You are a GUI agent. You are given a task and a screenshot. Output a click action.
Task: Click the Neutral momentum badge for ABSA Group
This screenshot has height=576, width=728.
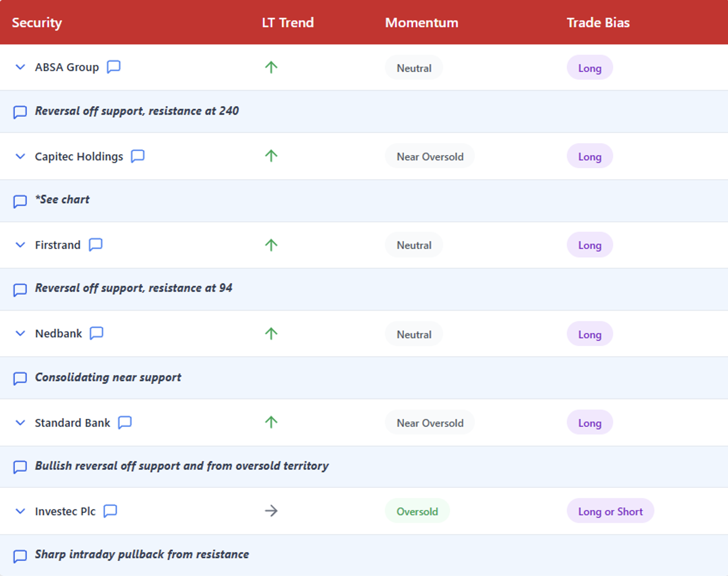tap(414, 68)
